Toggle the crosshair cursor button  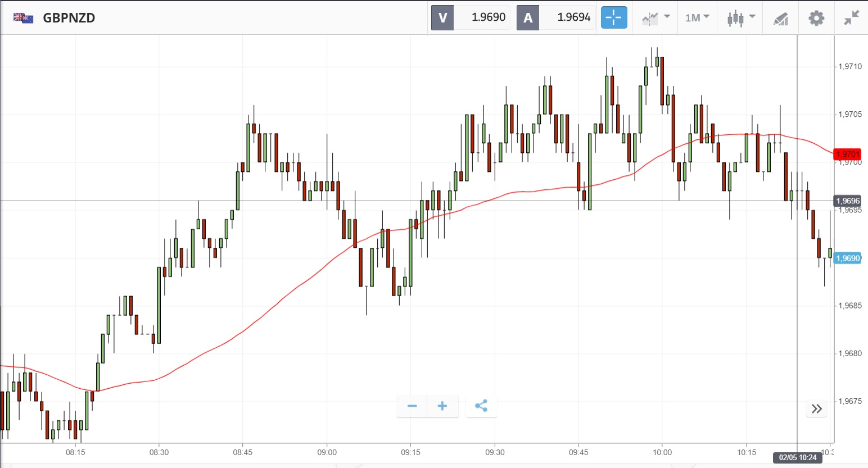pos(614,18)
